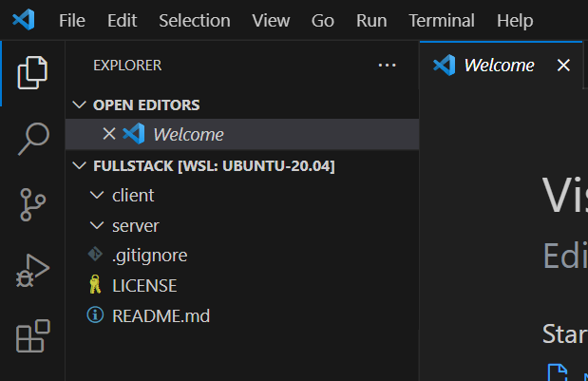The height and width of the screenshot is (381, 588).
Task: Open the Selection menu
Action: pyautogui.click(x=195, y=20)
